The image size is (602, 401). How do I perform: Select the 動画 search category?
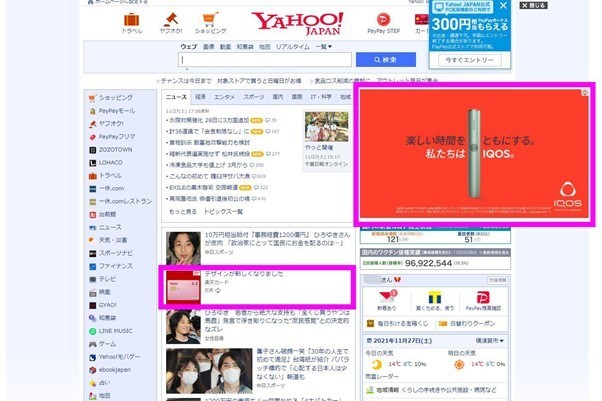click(x=225, y=47)
